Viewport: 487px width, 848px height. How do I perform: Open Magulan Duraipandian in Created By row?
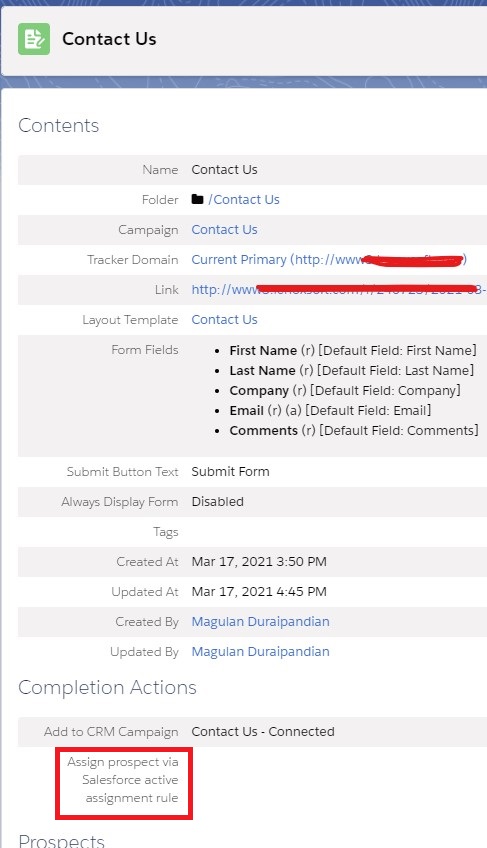click(x=260, y=621)
